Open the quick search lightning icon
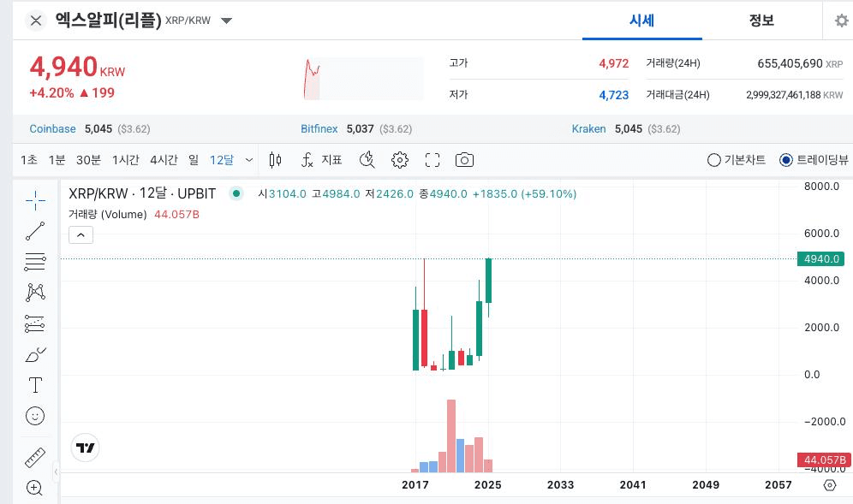 (x=367, y=160)
